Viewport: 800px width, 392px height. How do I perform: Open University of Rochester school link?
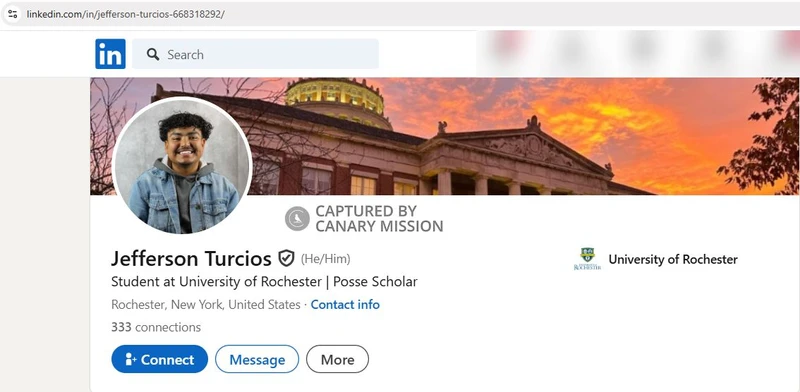[656, 259]
